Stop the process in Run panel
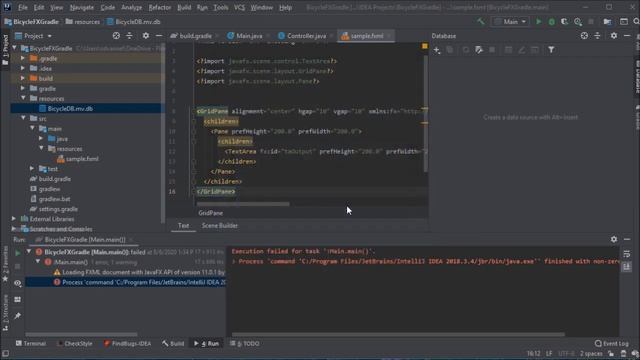Screen dimensions: 640x360 18,267
